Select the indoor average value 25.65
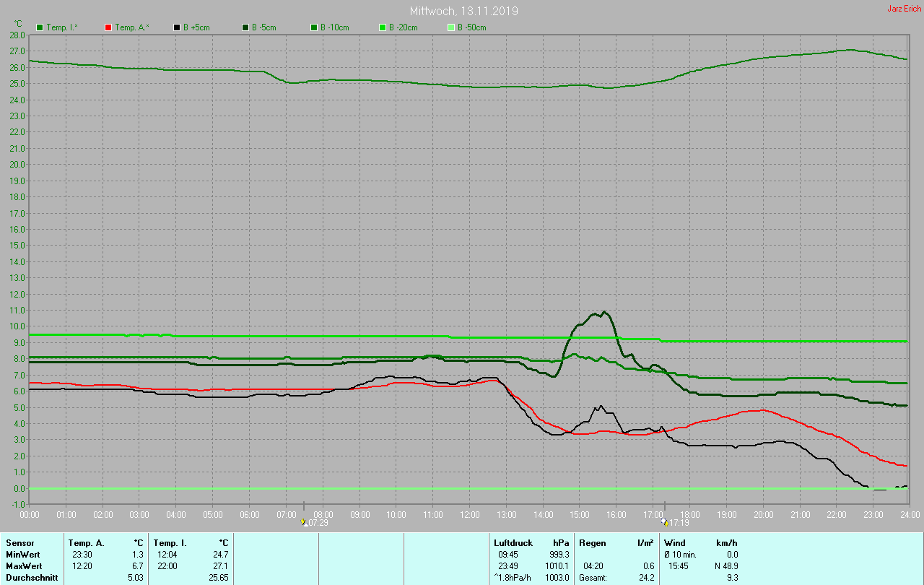Screen dimensions: 924x585 tap(217, 578)
